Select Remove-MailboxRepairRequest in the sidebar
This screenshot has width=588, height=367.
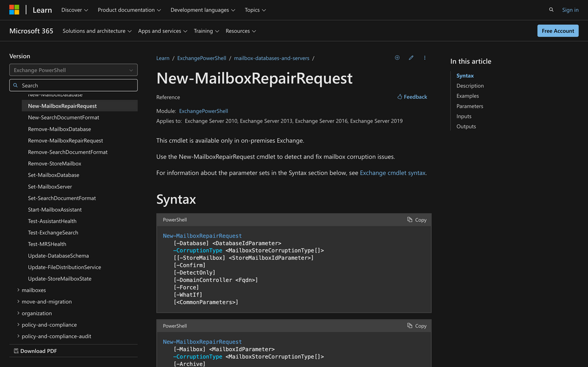click(x=65, y=141)
